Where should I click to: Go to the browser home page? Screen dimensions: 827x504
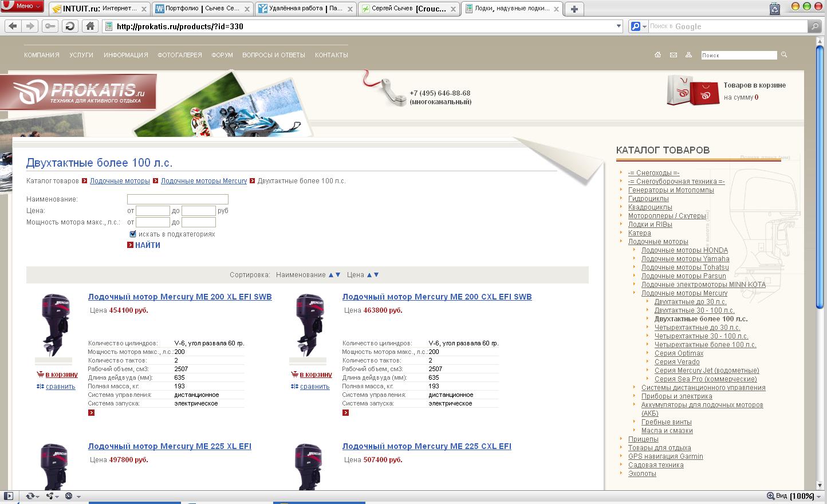[90, 26]
